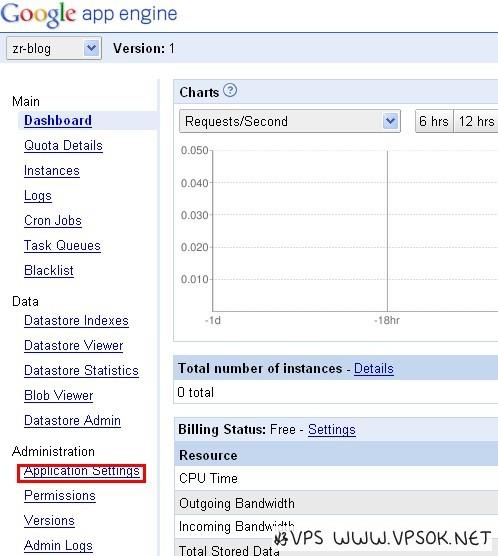Select the 12 hrs chart range
This screenshot has width=498, height=556.
476,121
